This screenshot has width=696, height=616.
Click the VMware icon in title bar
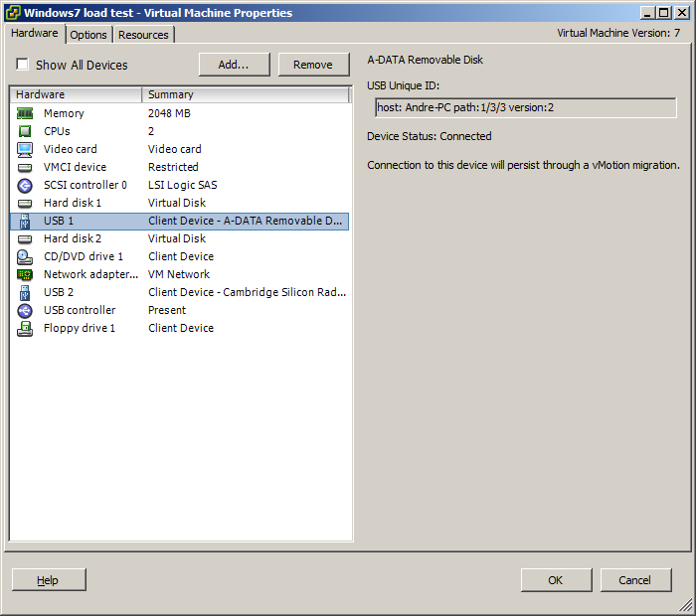(12, 12)
